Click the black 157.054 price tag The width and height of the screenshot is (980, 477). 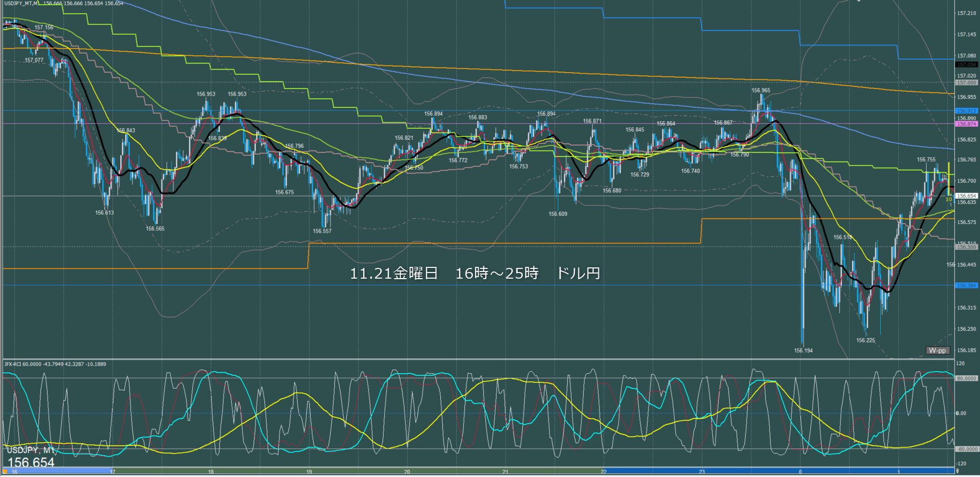point(966,65)
